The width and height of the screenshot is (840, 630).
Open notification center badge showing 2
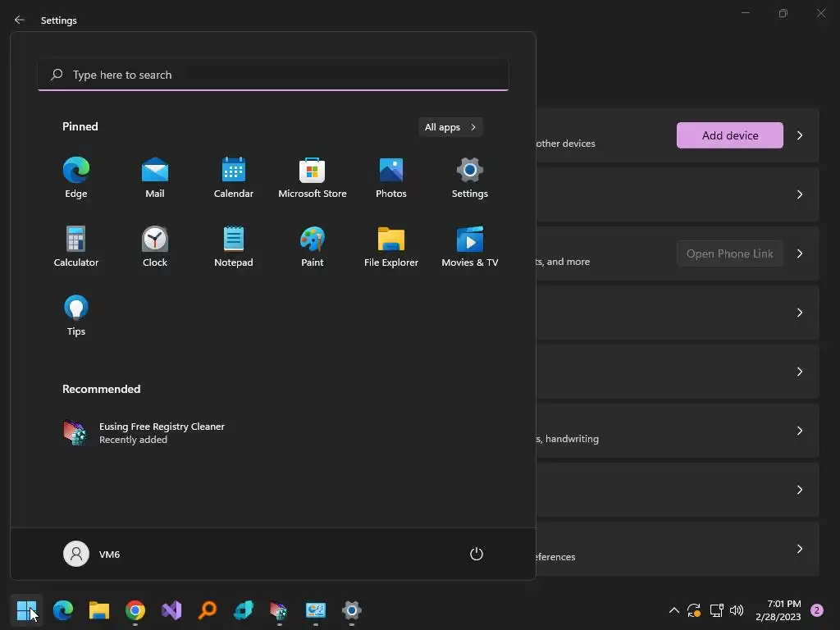tap(817, 610)
